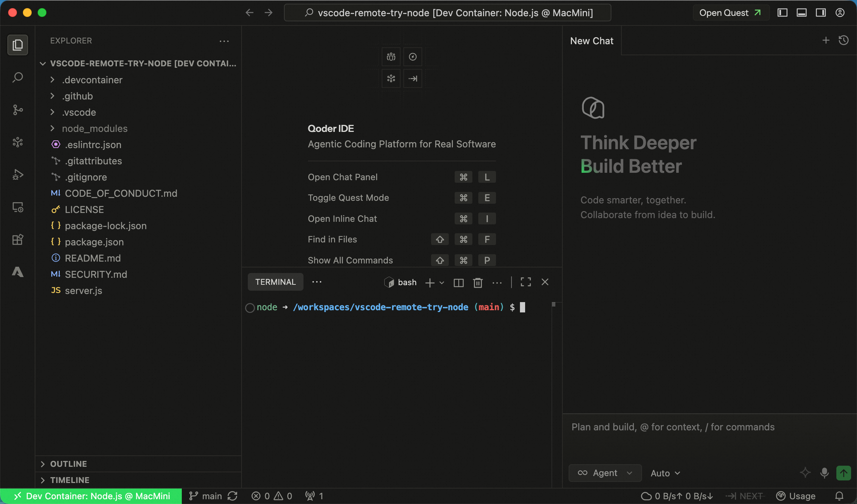Click the command center search box

[x=447, y=13]
